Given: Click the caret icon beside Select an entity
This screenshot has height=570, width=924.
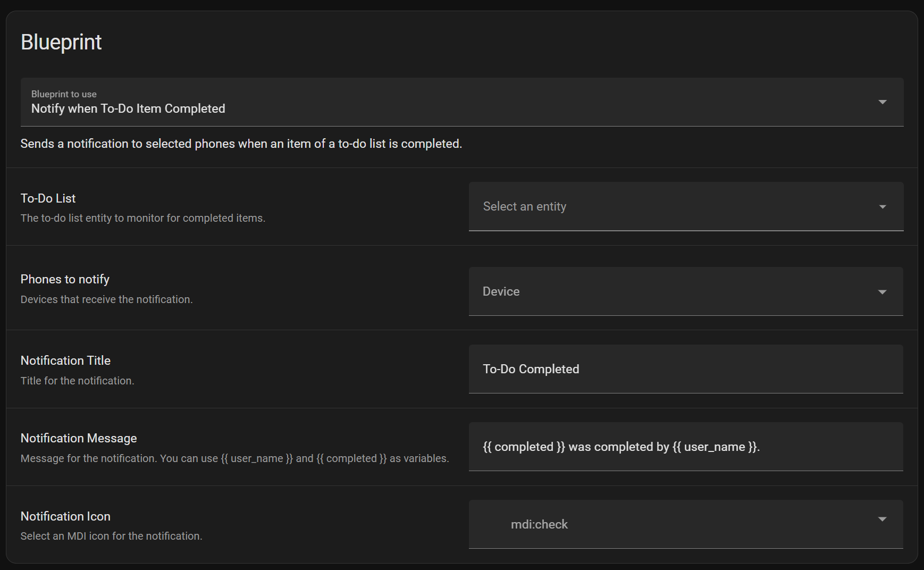Looking at the screenshot, I should click(x=882, y=207).
